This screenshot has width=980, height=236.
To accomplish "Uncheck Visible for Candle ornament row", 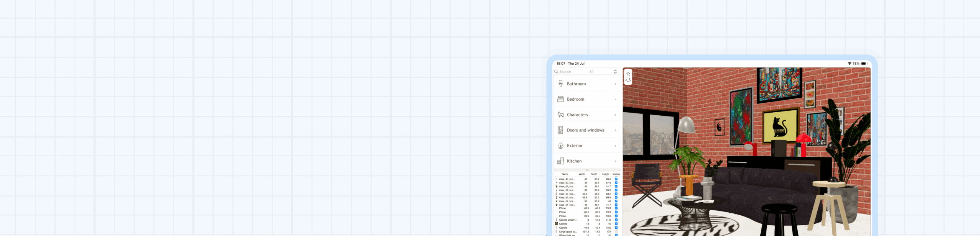I will point(616,220).
